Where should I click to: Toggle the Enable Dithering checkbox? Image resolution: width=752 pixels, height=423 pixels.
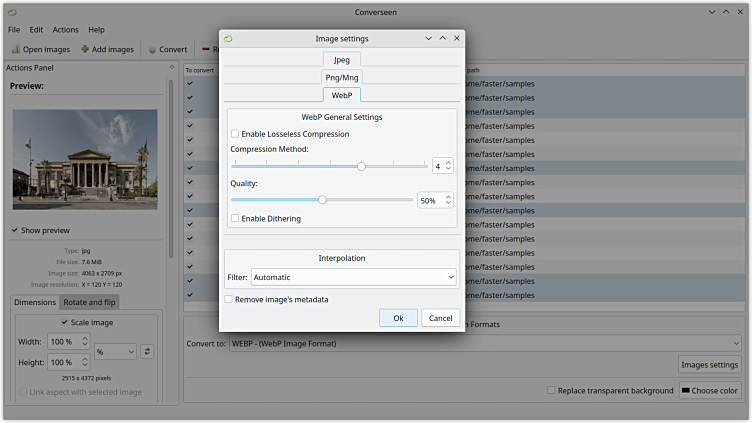235,218
